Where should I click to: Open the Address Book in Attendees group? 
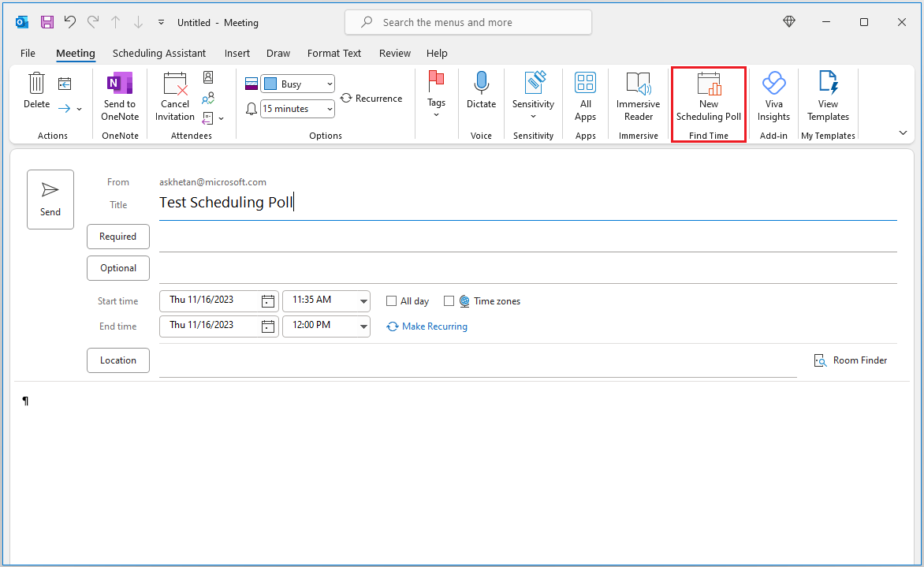click(207, 77)
